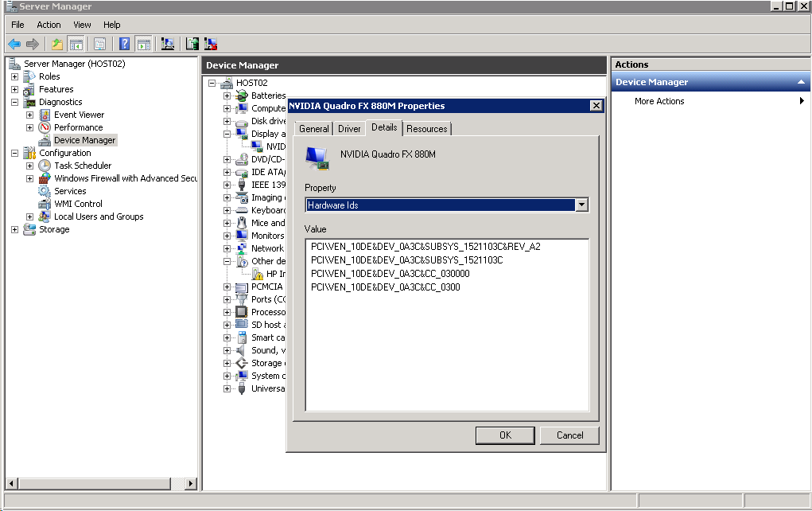This screenshot has height=511, width=812.
Task: Click Update Driver Software toolbar icon
Action: pos(192,45)
